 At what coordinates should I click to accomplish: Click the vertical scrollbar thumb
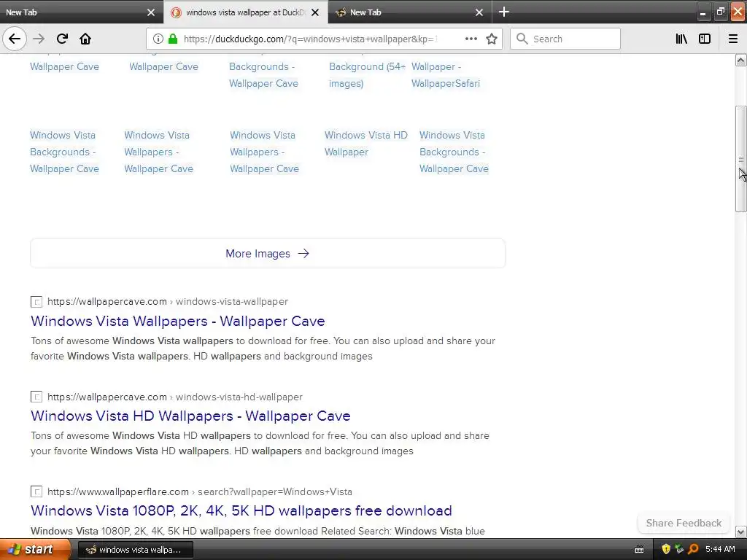coord(740,158)
